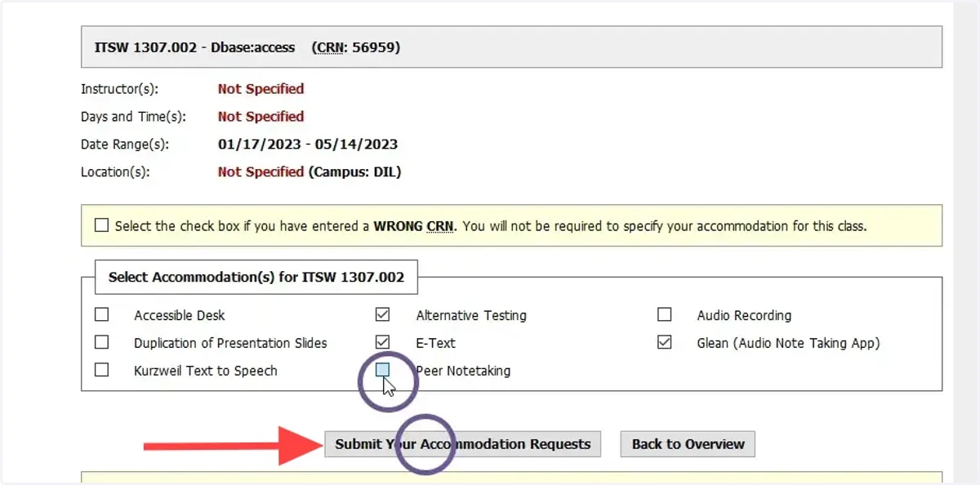
Task: Uncheck the Alternative Testing checkbox
Action: point(382,314)
